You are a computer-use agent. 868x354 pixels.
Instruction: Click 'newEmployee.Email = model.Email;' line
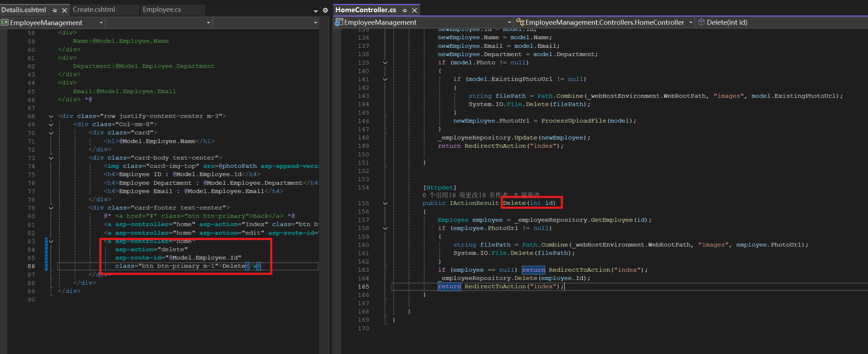coord(499,46)
